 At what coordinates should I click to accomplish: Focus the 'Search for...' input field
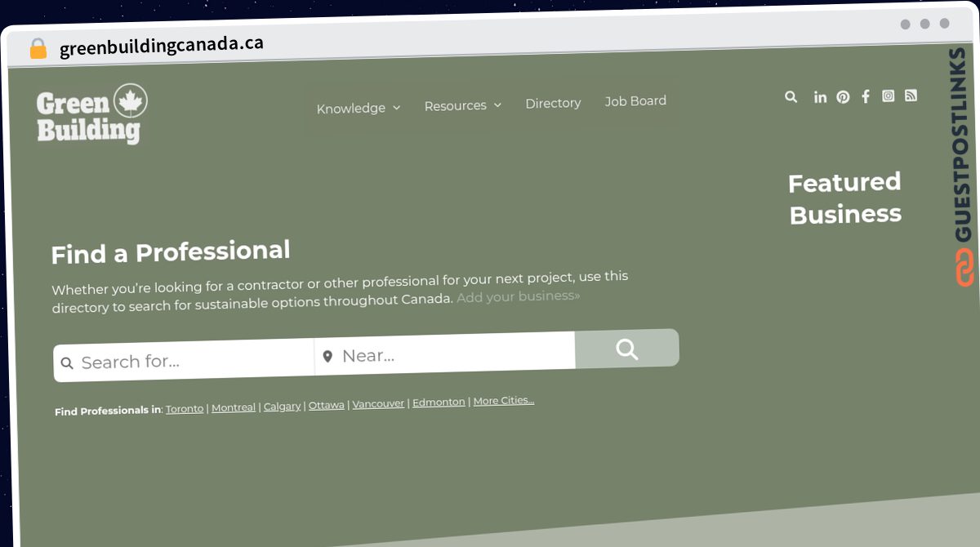pyautogui.click(x=185, y=362)
